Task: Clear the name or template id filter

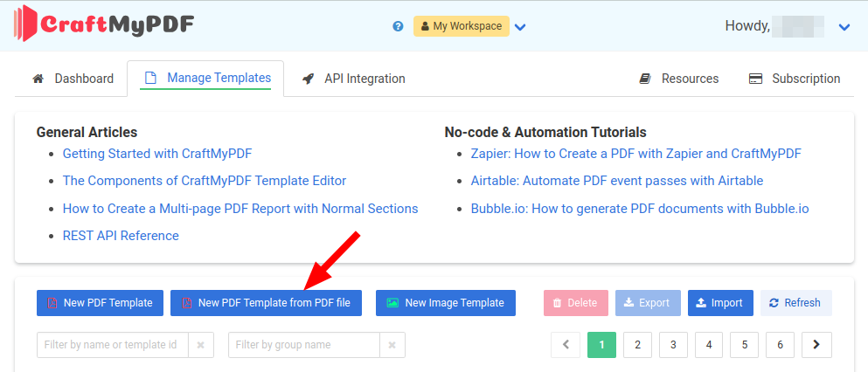Action: coord(201,345)
